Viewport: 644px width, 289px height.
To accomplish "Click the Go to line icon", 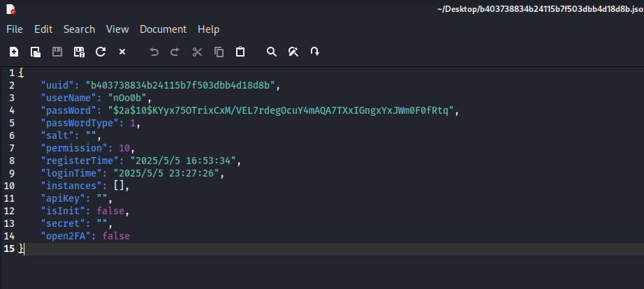I will [x=315, y=52].
